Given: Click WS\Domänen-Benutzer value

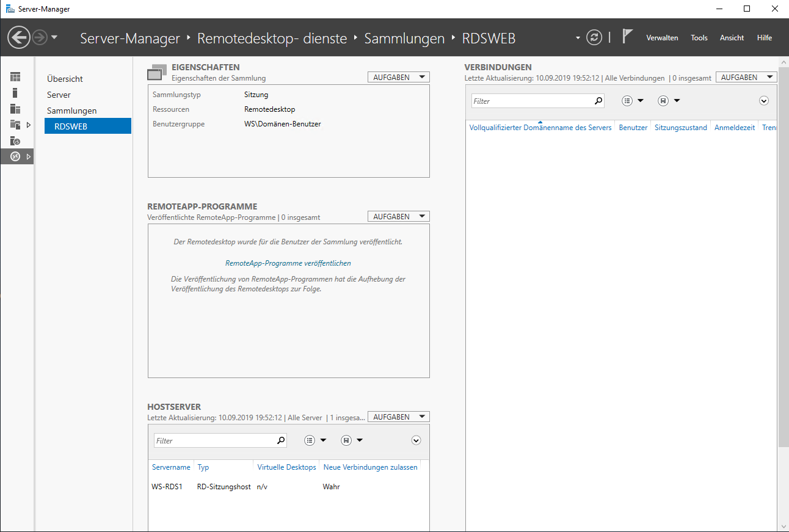Looking at the screenshot, I should point(282,124).
